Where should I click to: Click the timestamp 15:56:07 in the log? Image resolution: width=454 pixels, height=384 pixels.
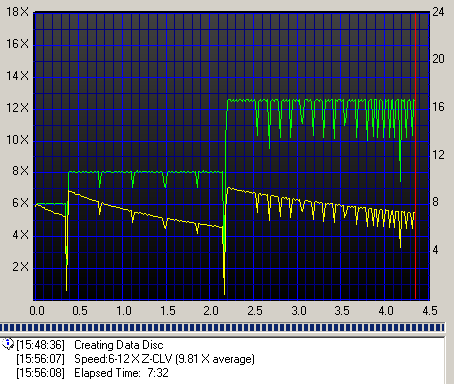coord(41,359)
